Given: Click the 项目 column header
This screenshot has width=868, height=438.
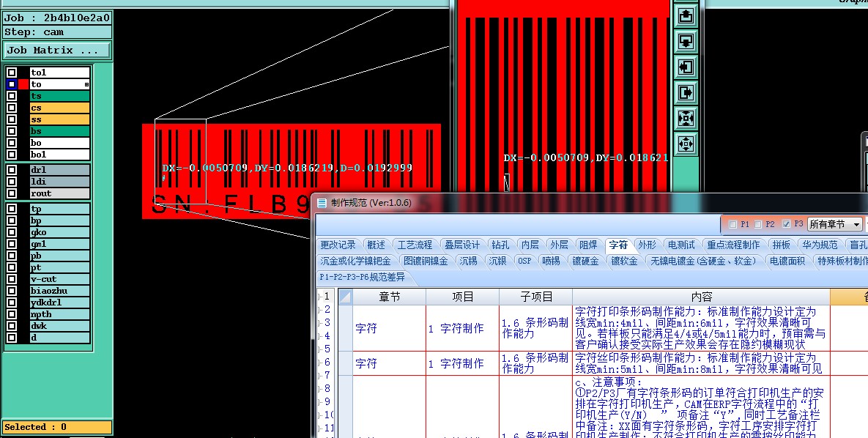Looking at the screenshot, I should point(463,297).
